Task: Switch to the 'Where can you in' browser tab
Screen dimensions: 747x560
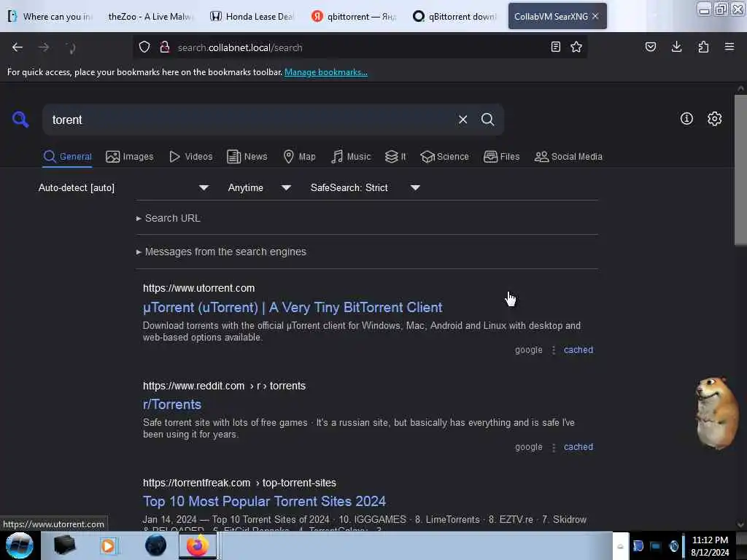Action: tap(50, 16)
